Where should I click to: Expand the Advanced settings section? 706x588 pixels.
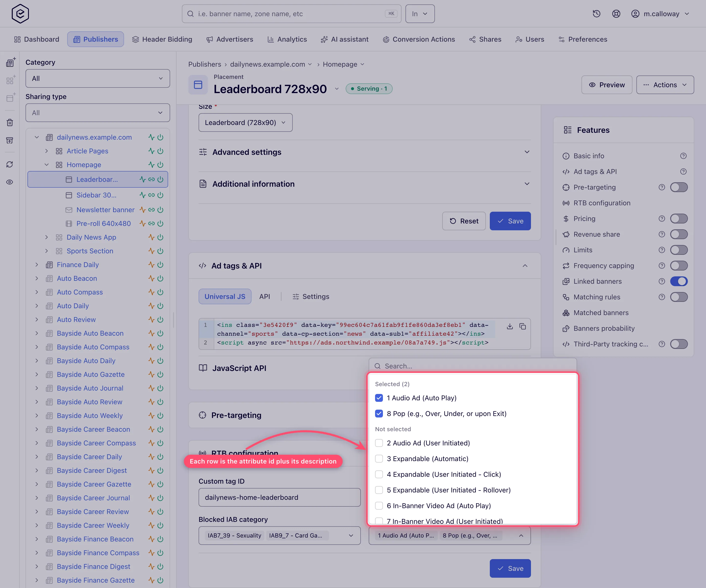[x=365, y=152]
